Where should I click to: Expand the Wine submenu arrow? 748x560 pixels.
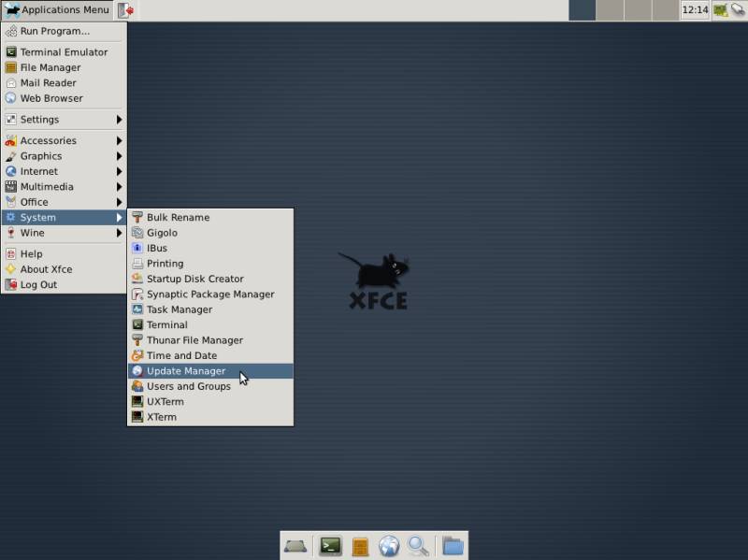[120, 233]
